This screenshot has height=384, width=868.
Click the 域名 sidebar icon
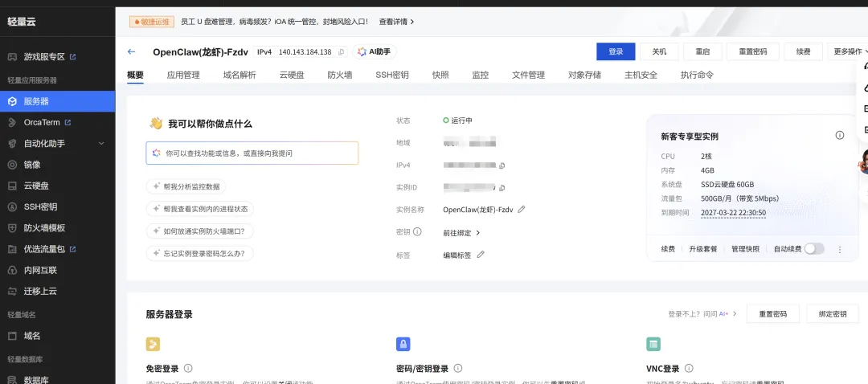pyautogui.click(x=12, y=335)
